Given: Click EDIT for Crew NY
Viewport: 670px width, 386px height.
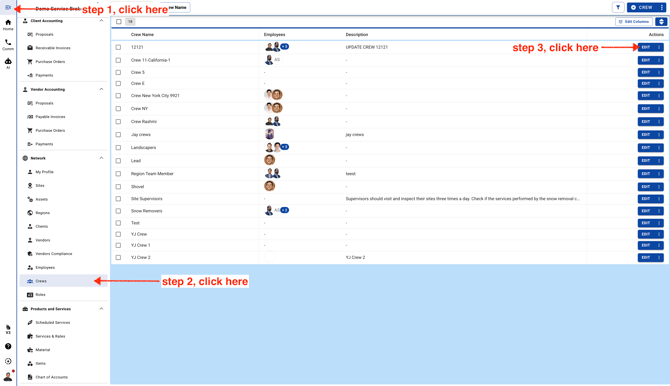Looking at the screenshot, I should click(646, 109).
